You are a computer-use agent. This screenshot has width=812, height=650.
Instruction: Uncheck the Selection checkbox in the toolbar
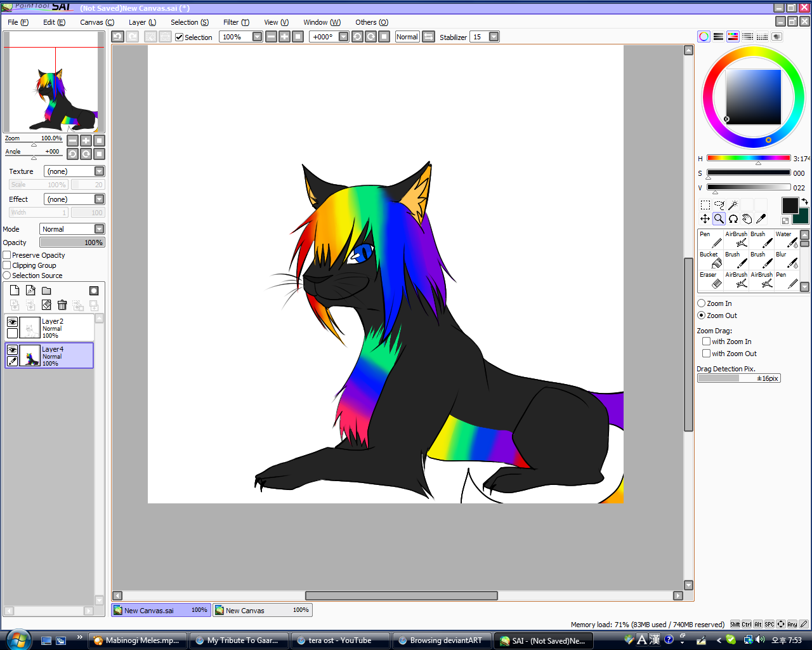pyautogui.click(x=180, y=37)
